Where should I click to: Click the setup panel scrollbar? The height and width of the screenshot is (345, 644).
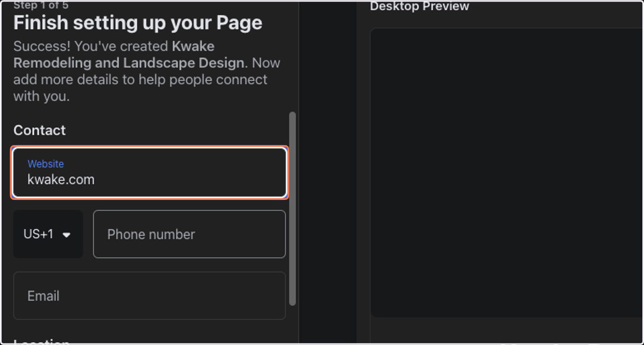292,209
